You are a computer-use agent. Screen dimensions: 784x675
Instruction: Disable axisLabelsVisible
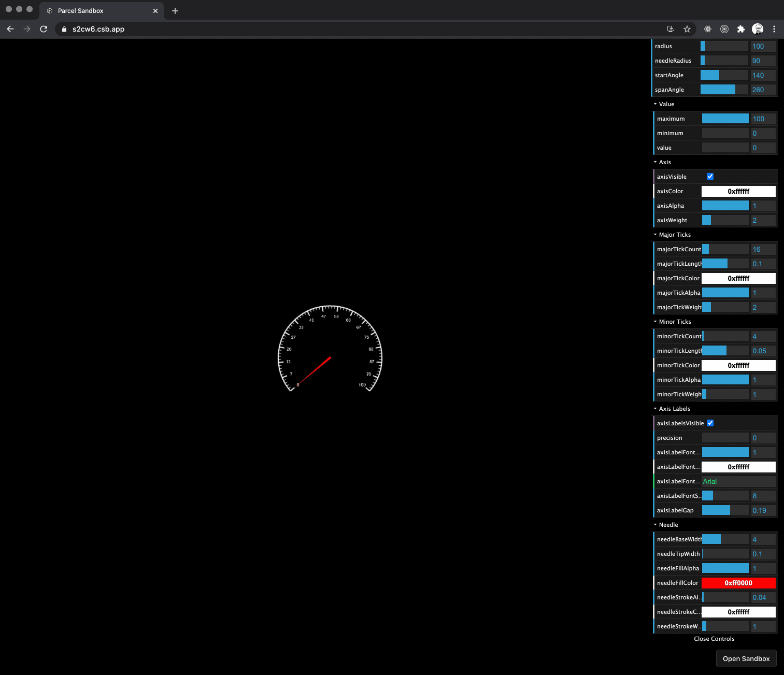click(710, 423)
